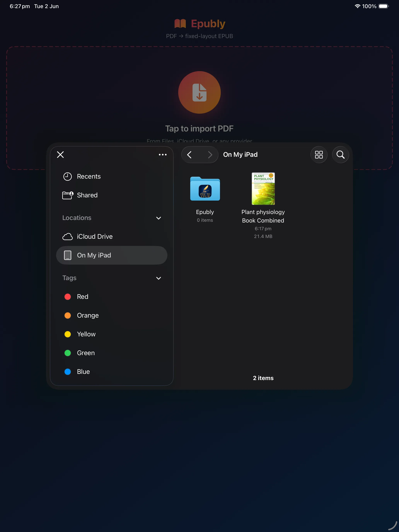
Task: Open search with the magnifier icon
Action: (340, 155)
